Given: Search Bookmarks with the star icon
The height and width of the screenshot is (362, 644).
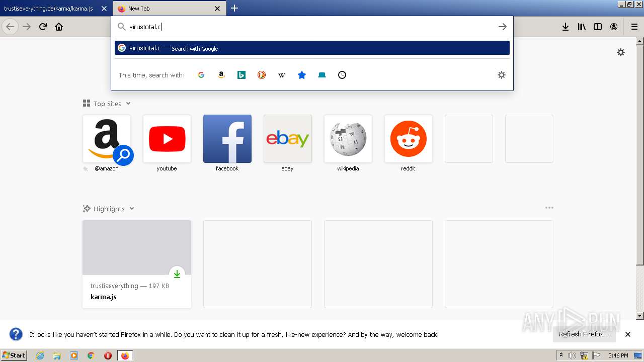Looking at the screenshot, I should [x=302, y=75].
